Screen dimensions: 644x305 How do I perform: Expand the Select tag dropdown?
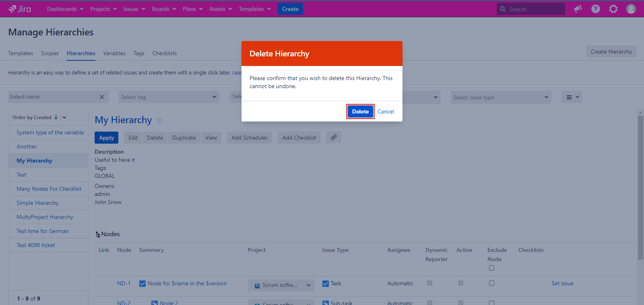pyautogui.click(x=169, y=97)
